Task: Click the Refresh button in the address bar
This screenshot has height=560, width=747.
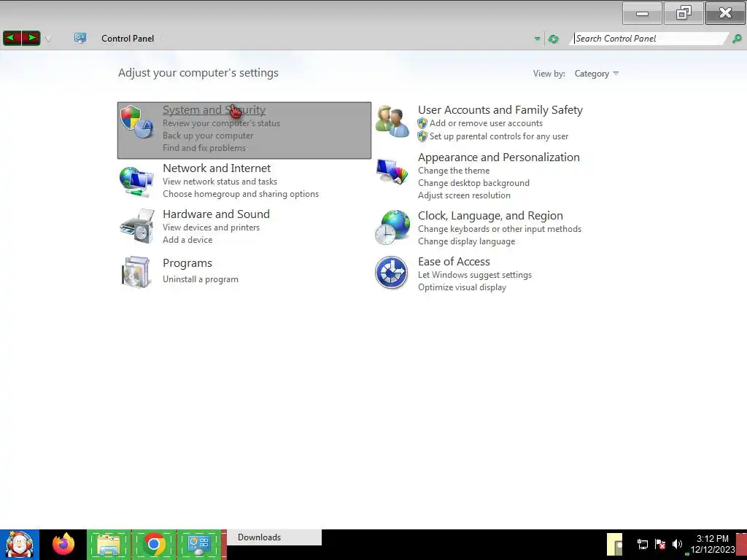Action: (x=553, y=39)
